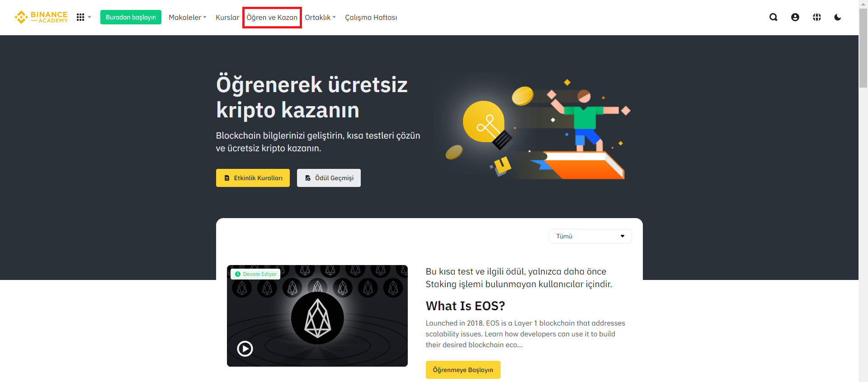Click the Öğrenmeye Başlayın button
Viewport: 868px width, 382px height.
click(463, 370)
